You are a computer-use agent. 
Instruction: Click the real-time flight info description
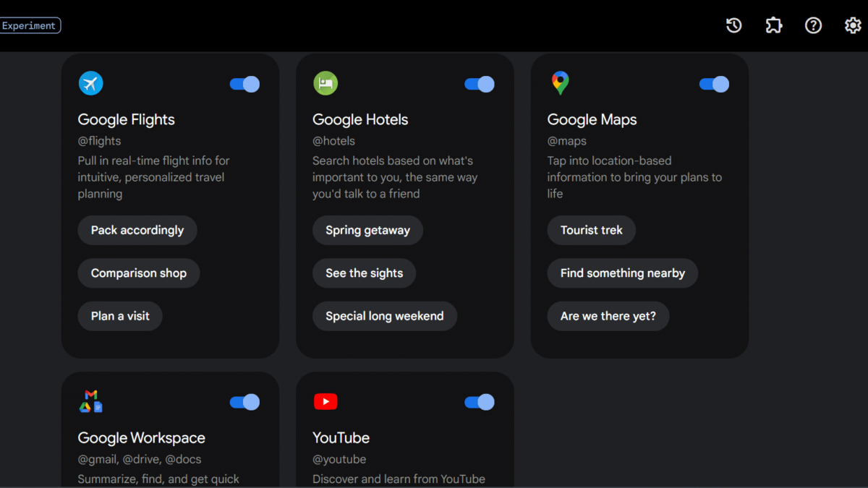[154, 177]
